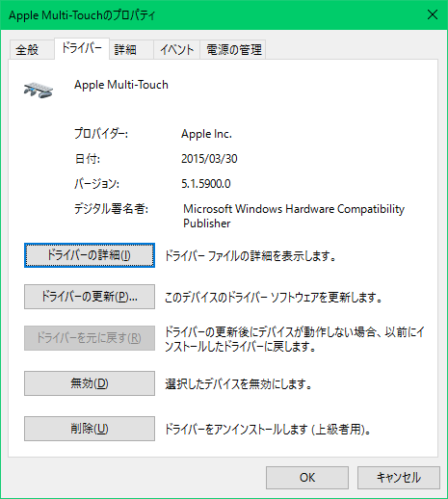448x499 pixels.
Task: Click the デジタル署名者: label
Action: pos(111,209)
